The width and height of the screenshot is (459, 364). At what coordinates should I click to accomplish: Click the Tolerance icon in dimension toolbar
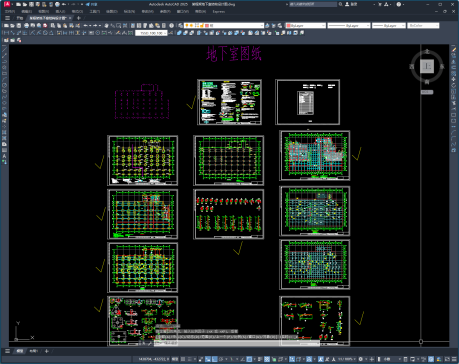[x=91, y=33]
